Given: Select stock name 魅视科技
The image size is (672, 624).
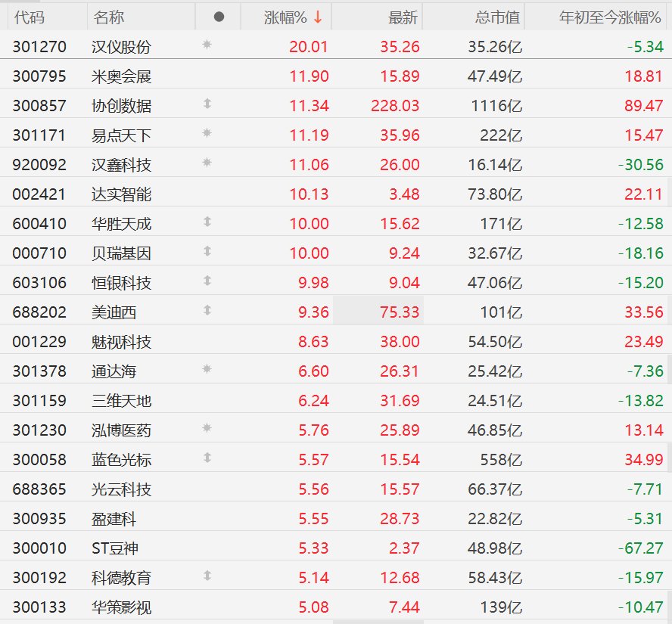Looking at the screenshot, I should [x=121, y=342].
